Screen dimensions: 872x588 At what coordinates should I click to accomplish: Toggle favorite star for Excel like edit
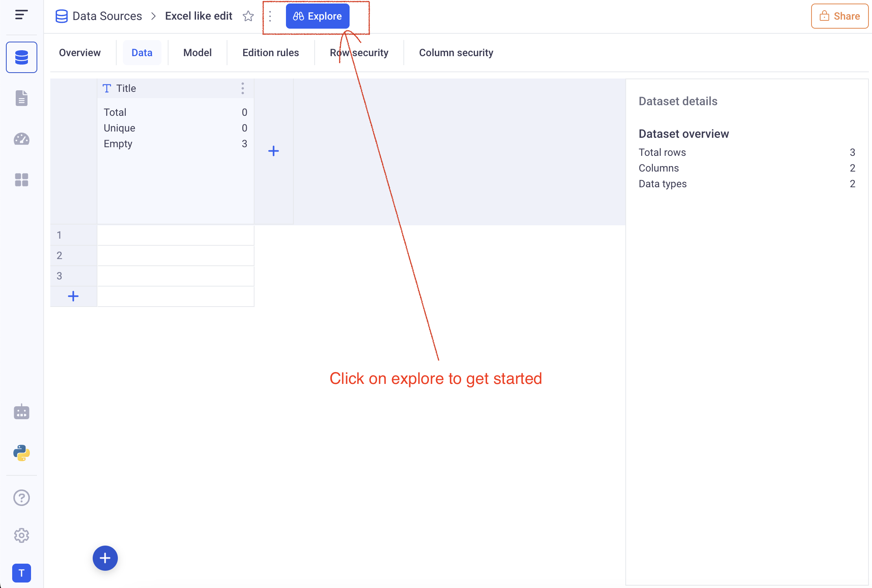(248, 16)
